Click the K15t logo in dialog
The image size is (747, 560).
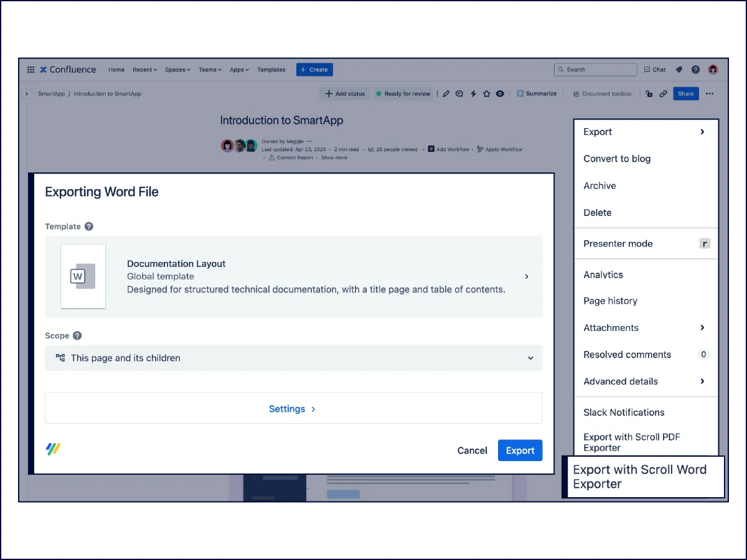point(54,449)
